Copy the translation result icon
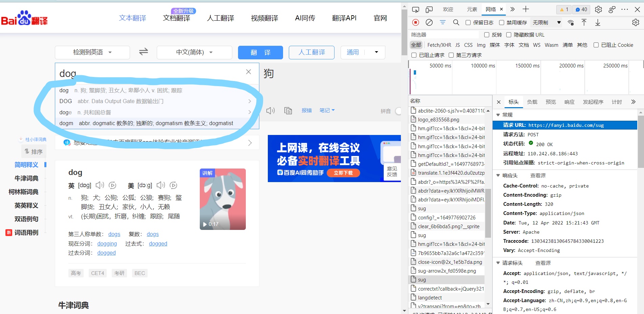 click(x=288, y=111)
